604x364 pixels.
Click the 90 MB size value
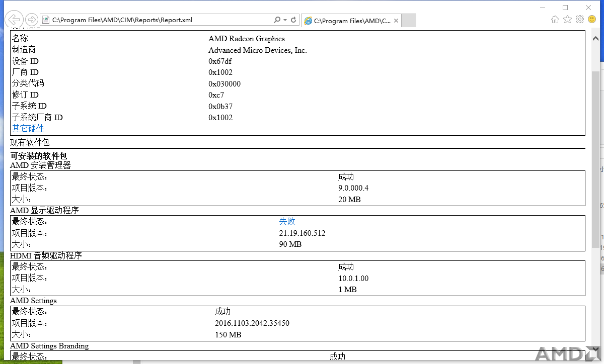click(290, 244)
